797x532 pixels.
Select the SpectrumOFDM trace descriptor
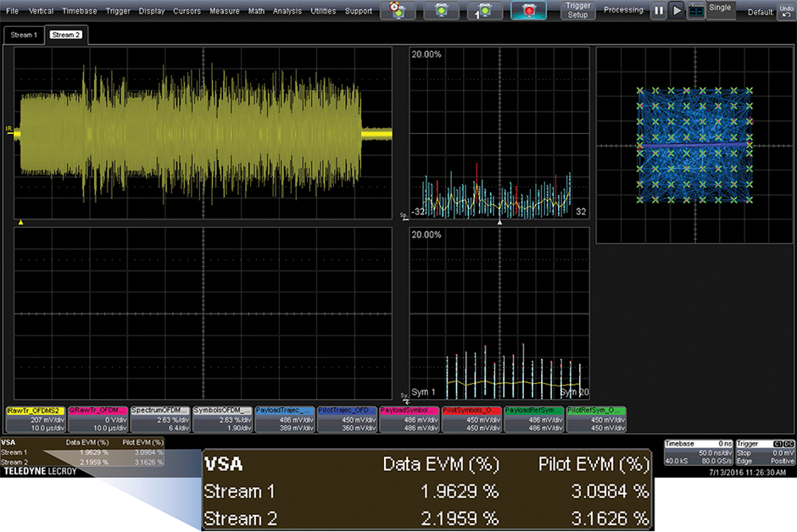[160, 419]
